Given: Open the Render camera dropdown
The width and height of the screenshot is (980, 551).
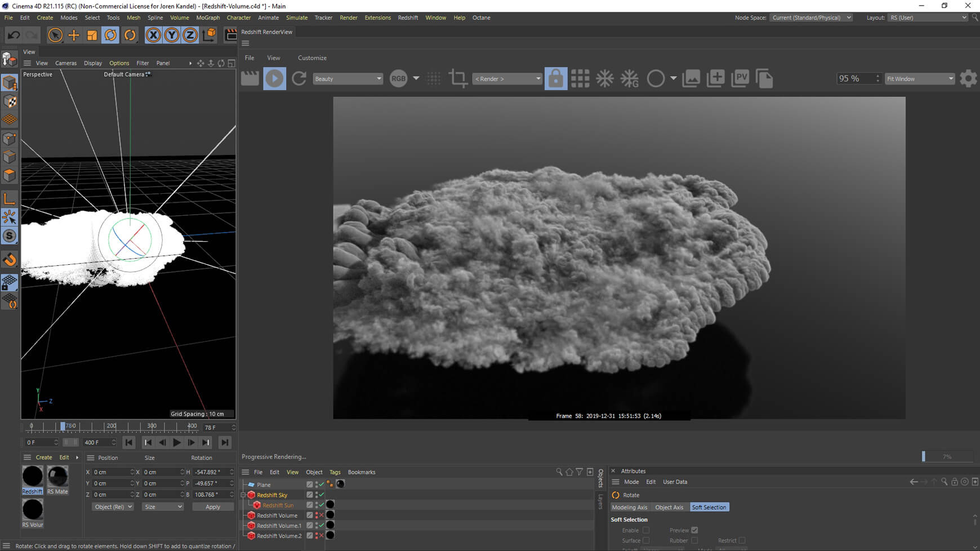Looking at the screenshot, I should [x=507, y=79].
